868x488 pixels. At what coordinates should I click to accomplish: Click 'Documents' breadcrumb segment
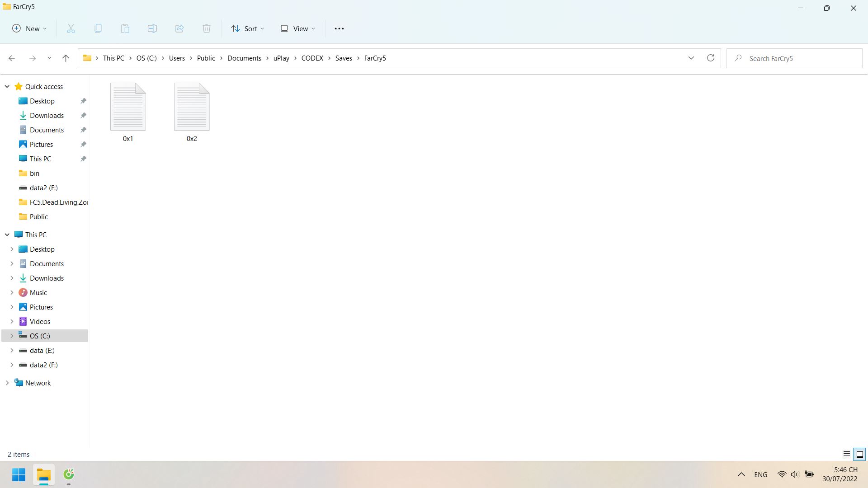[244, 58]
